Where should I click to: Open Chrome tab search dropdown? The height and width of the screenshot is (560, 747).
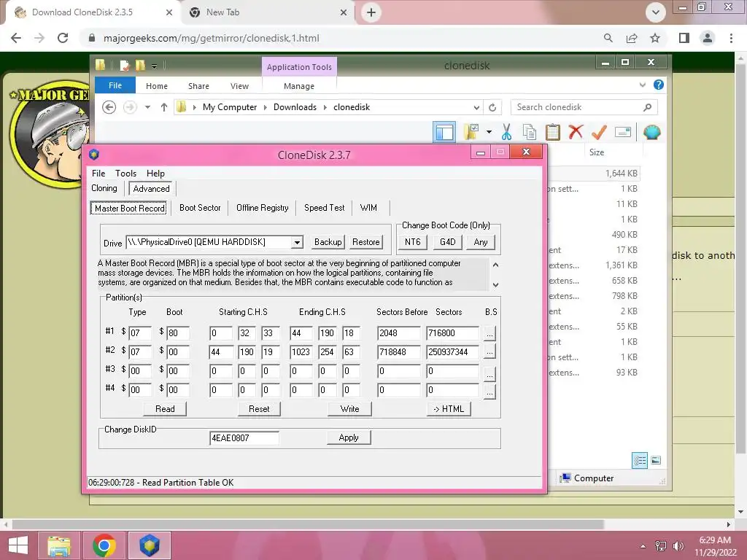pos(656,12)
